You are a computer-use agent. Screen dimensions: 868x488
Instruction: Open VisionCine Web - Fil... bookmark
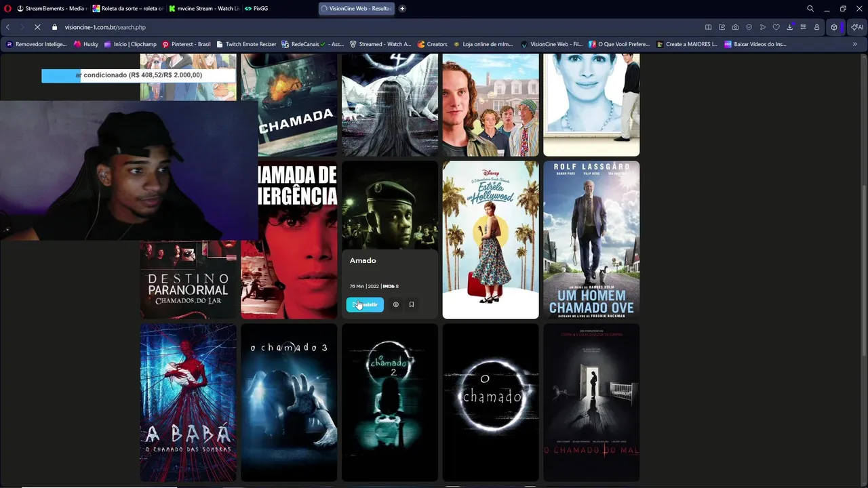tap(551, 44)
